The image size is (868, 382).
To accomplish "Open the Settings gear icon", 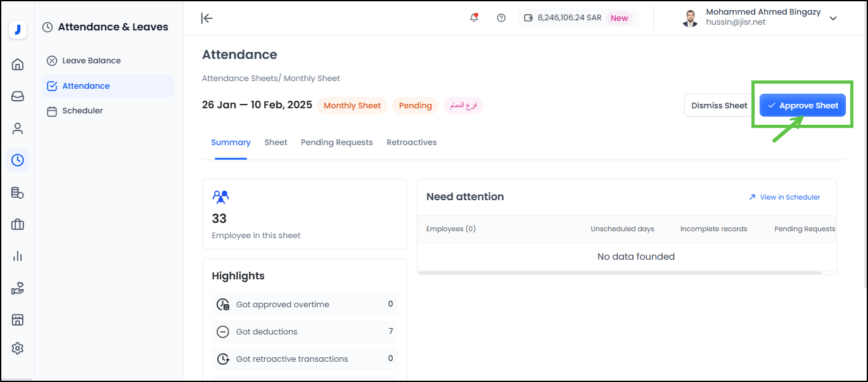I will (x=18, y=348).
